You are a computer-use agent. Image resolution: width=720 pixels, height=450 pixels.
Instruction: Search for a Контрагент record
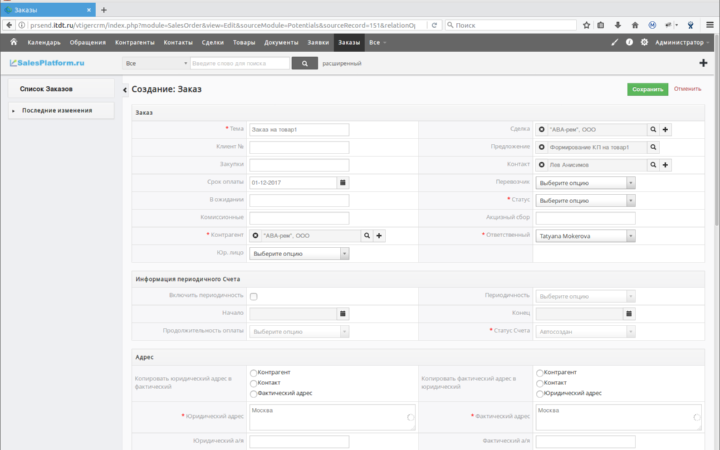367,236
